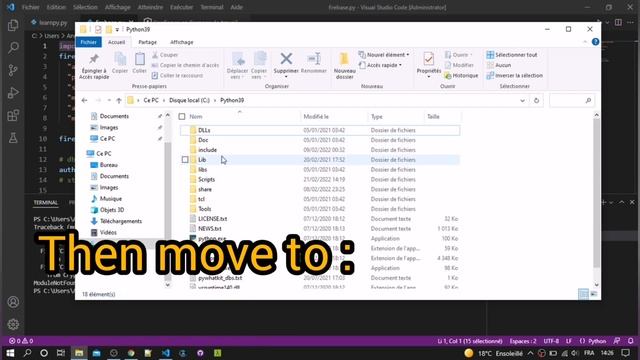Switch to Partage ribbon tab

pyautogui.click(x=147, y=42)
